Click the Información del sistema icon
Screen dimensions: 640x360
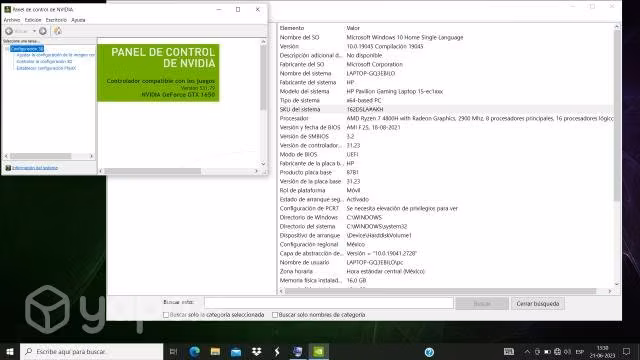tap(8, 168)
